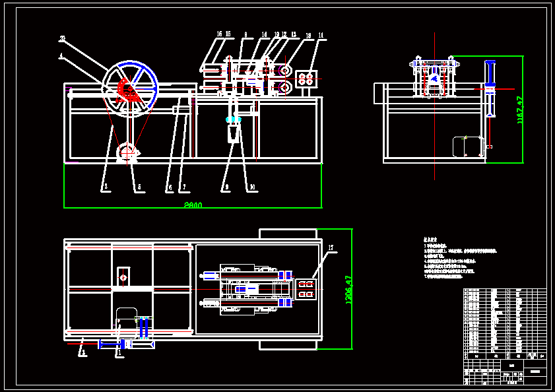Click part callout number 15

[x=228, y=34]
